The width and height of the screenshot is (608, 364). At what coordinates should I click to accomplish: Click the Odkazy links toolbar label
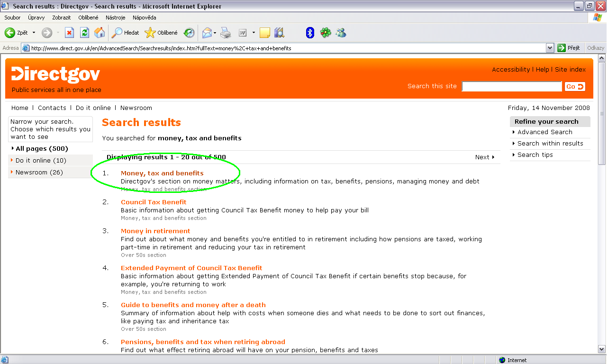point(596,48)
